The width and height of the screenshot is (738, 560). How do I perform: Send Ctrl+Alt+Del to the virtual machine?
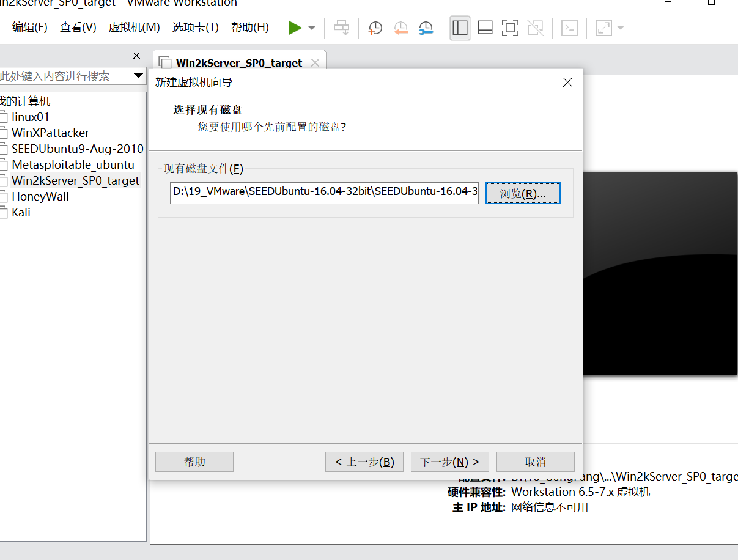(341, 28)
